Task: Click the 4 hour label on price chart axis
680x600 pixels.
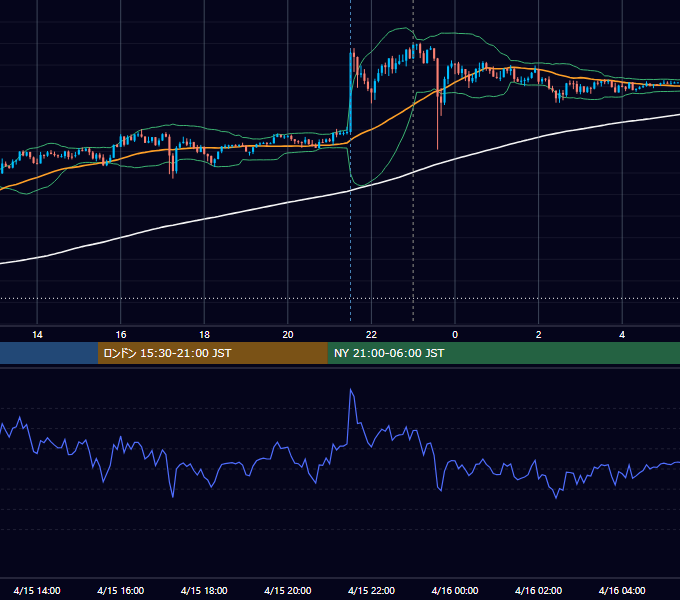Action: click(x=622, y=335)
